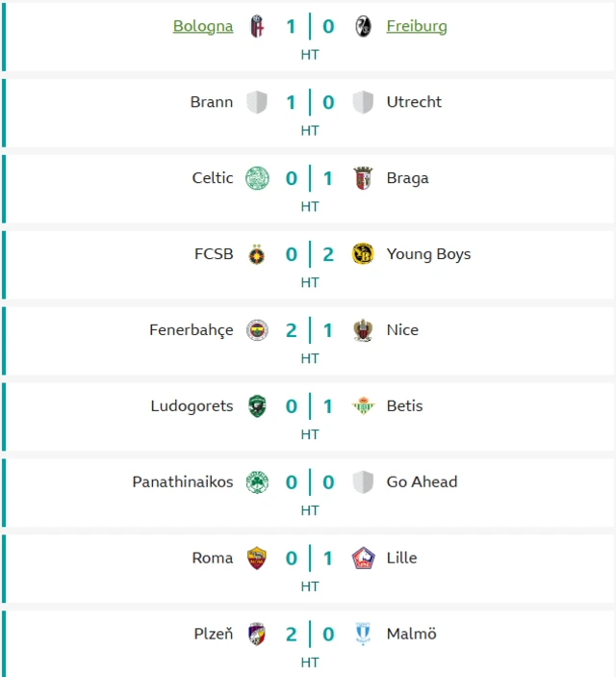Click the Utrecht placeholder shield
This screenshot has width=616, height=677.
(363, 102)
